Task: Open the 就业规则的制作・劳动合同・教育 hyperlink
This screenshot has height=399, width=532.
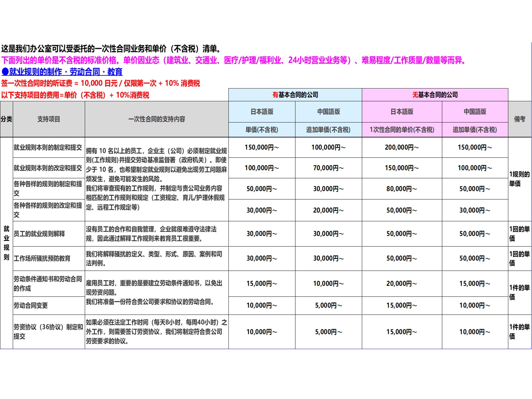Action: [62, 72]
